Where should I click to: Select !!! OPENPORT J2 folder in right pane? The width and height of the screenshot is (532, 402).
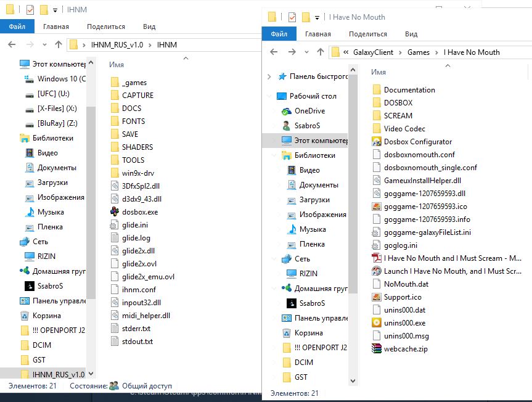[314, 348]
